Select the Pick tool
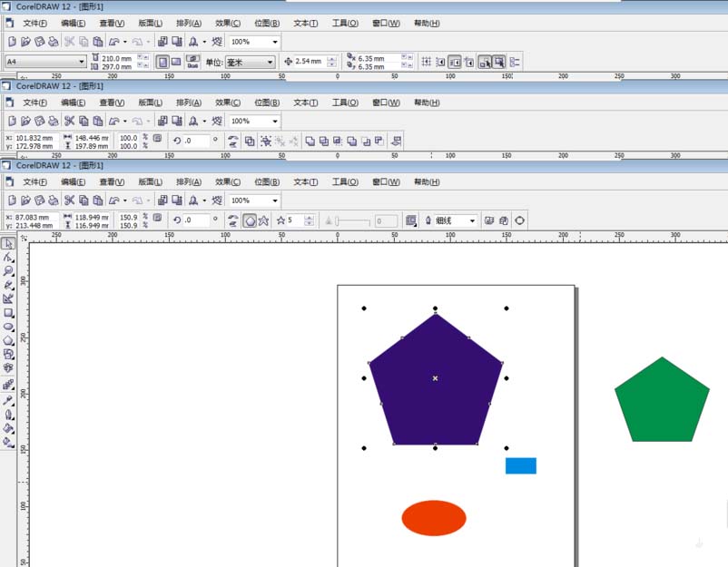Image resolution: width=728 pixels, height=567 pixels. [x=6, y=243]
